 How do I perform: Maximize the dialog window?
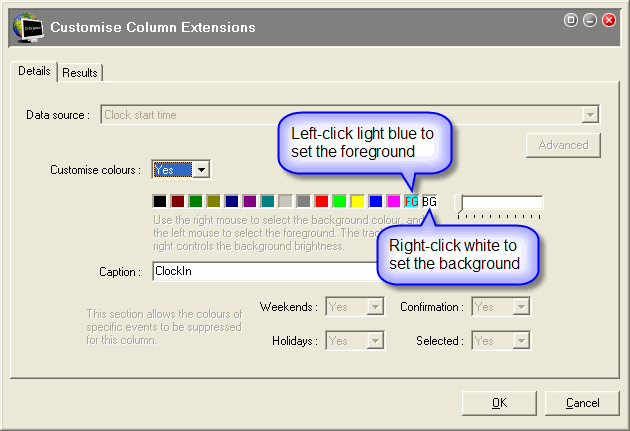coord(571,20)
